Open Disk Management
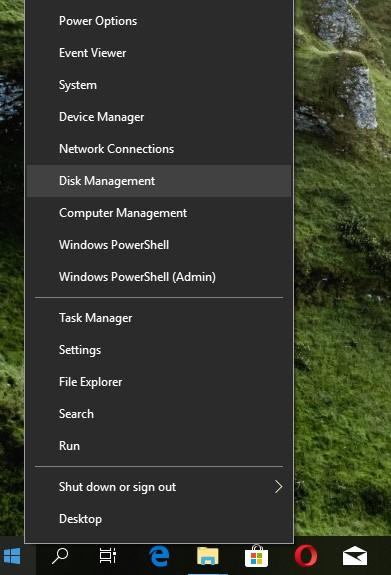Image resolution: width=391 pixels, height=575 pixels. [x=159, y=181]
